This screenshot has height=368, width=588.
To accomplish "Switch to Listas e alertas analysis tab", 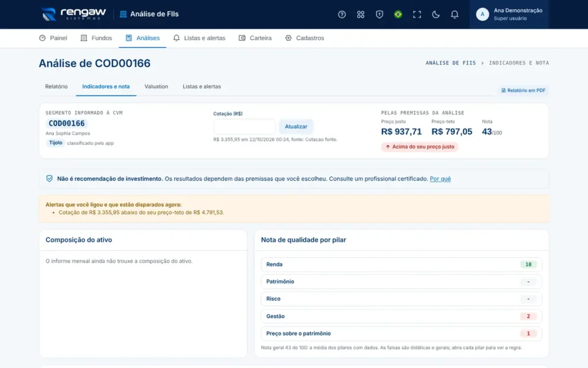I will point(202,86).
